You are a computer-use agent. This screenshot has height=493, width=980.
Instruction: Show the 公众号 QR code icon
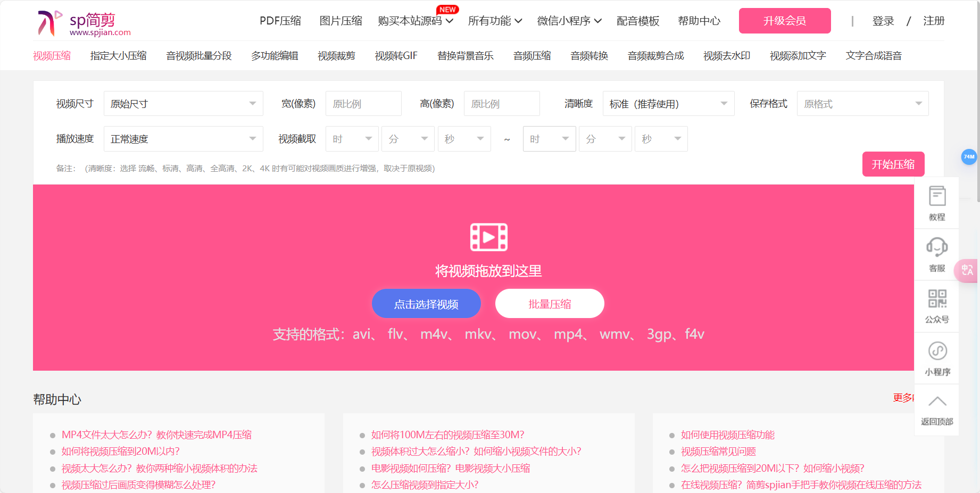click(937, 306)
